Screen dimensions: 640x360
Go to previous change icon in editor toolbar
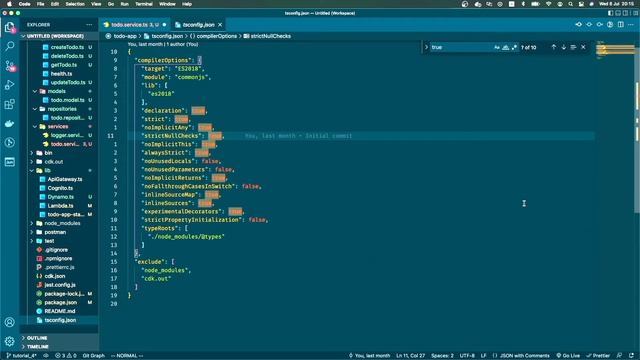coord(578,24)
